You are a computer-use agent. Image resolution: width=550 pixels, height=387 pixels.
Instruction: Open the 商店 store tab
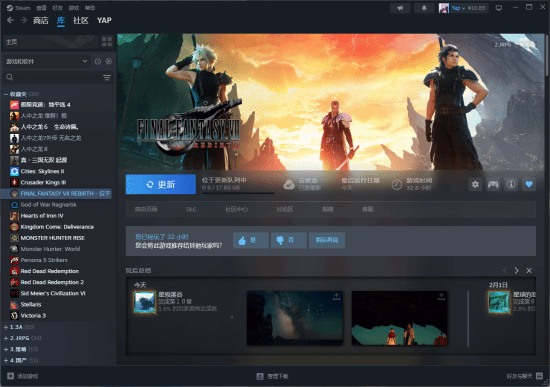[41, 20]
